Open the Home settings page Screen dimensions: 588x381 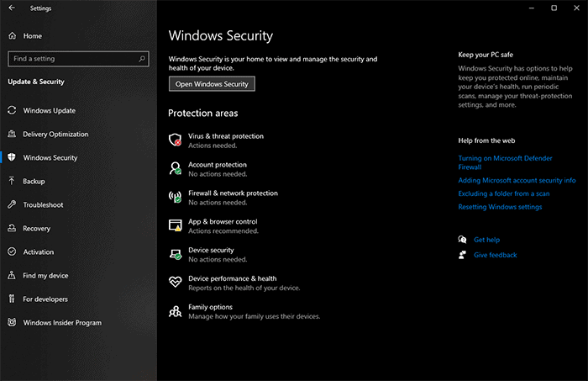pos(33,36)
